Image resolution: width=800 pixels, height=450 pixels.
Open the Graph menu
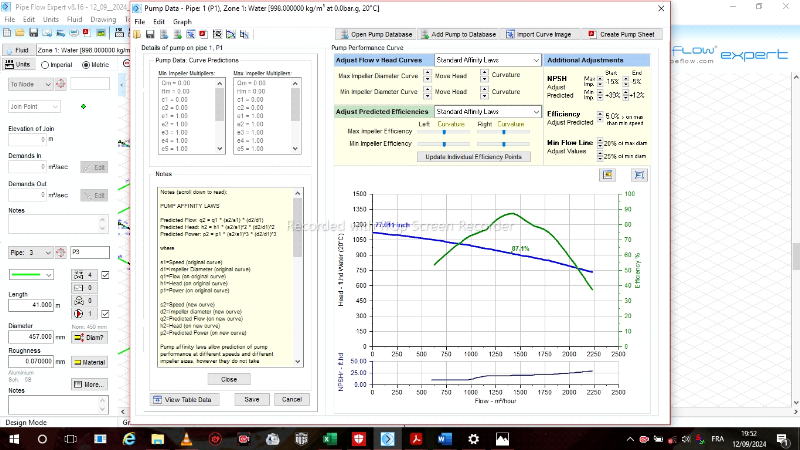pos(182,21)
